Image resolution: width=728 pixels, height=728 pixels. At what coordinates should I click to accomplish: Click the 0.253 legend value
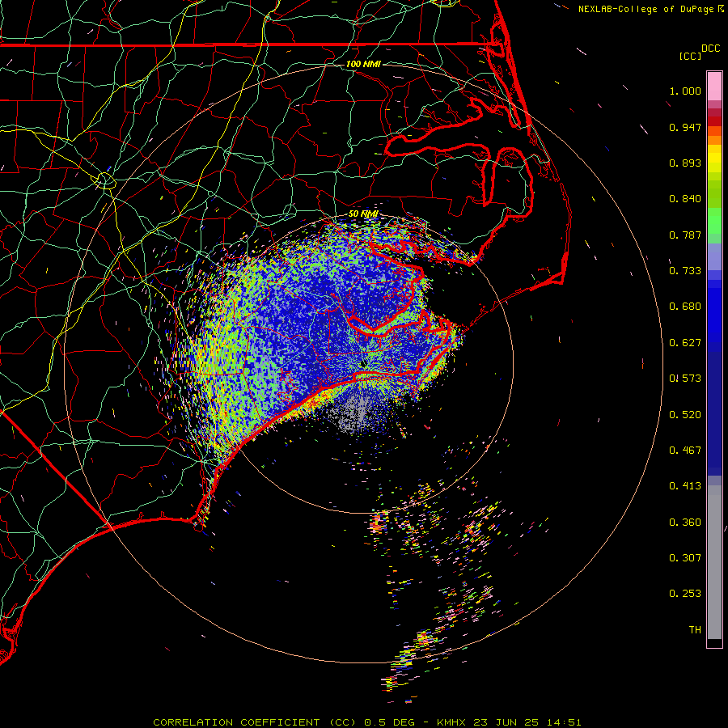pos(685,594)
